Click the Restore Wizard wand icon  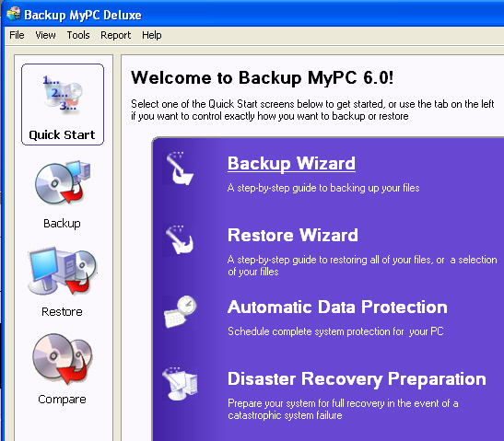tap(180, 240)
